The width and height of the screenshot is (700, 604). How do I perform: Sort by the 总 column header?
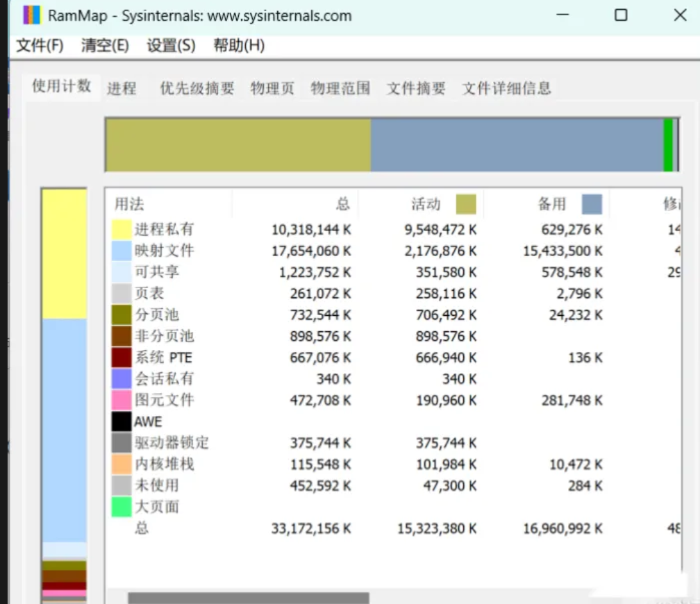(295, 204)
